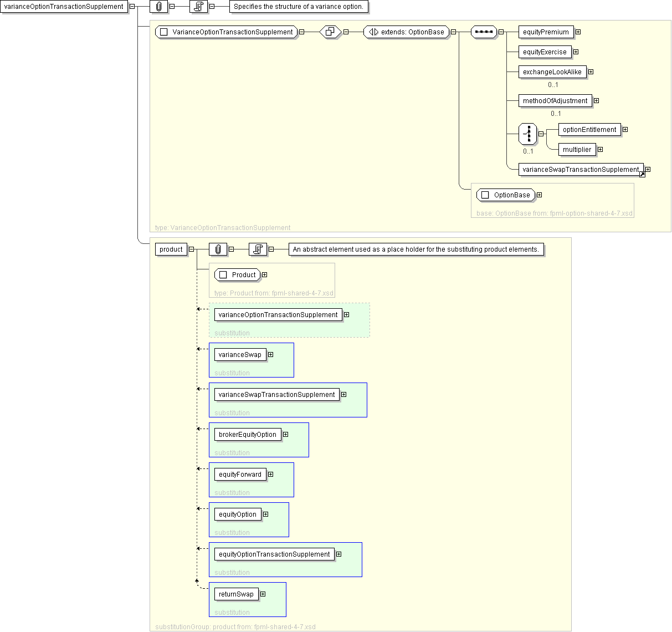Click the methodOfAdjustment element box
The height and width of the screenshot is (632, 672).
[555, 101]
